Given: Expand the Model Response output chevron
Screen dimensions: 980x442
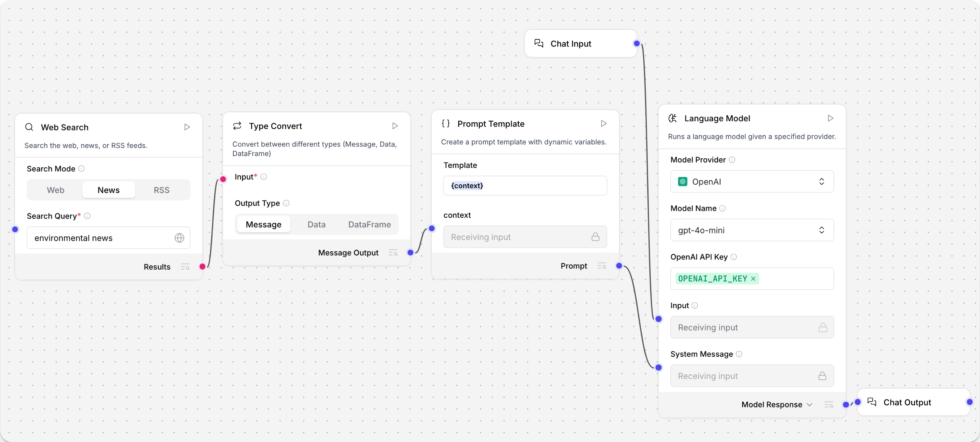Looking at the screenshot, I should (809, 405).
